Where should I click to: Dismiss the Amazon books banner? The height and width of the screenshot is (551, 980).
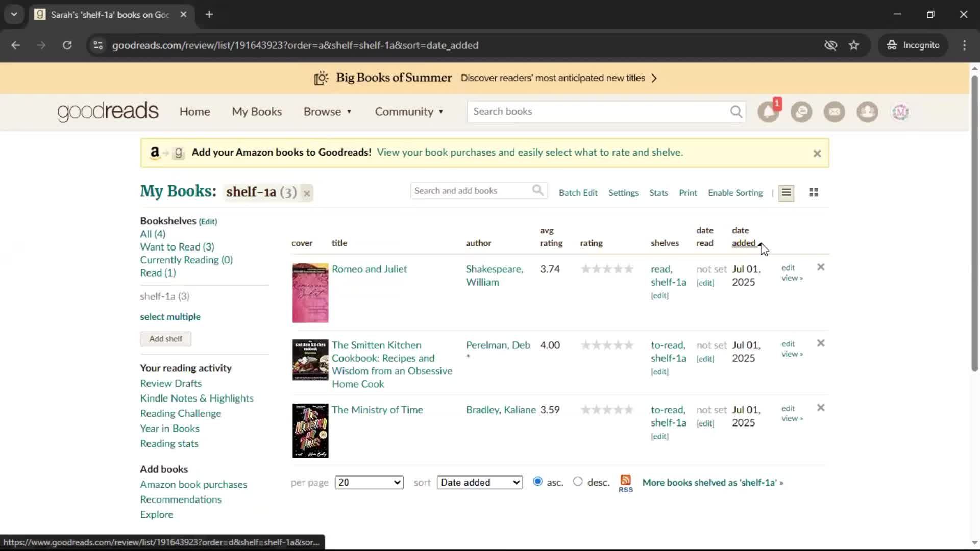click(x=817, y=153)
